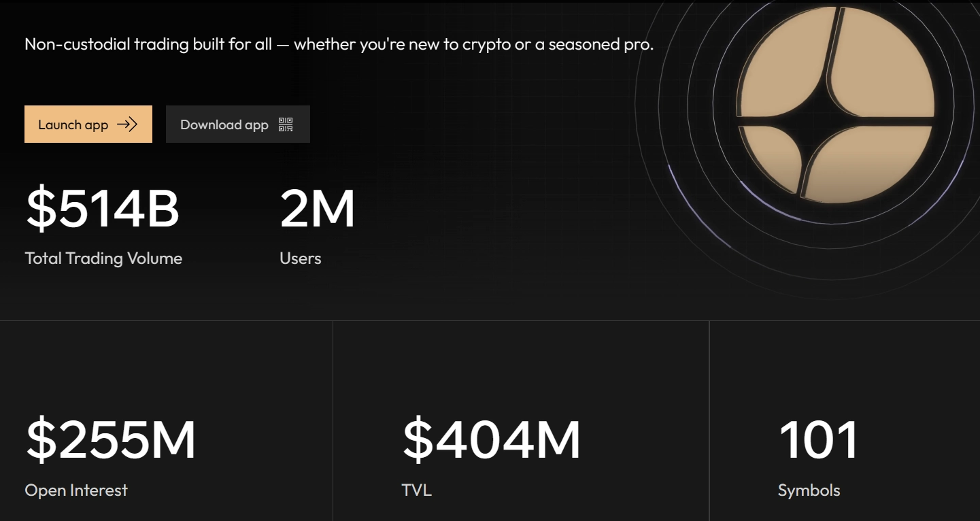Click the QR code icon beside Download app
The image size is (980, 521).
coord(286,124)
